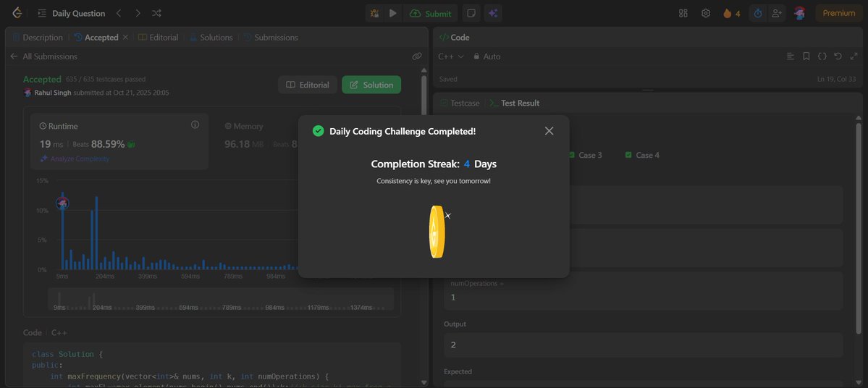The image size is (868, 388).
Task: Copy the submission link icon
Action: click(x=417, y=56)
